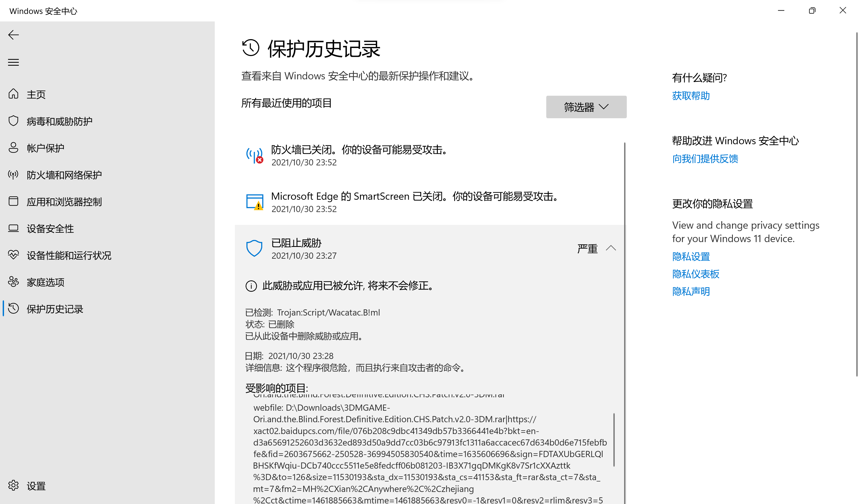Click Device performance and health heart icon

pyautogui.click(x=14, y=255)
